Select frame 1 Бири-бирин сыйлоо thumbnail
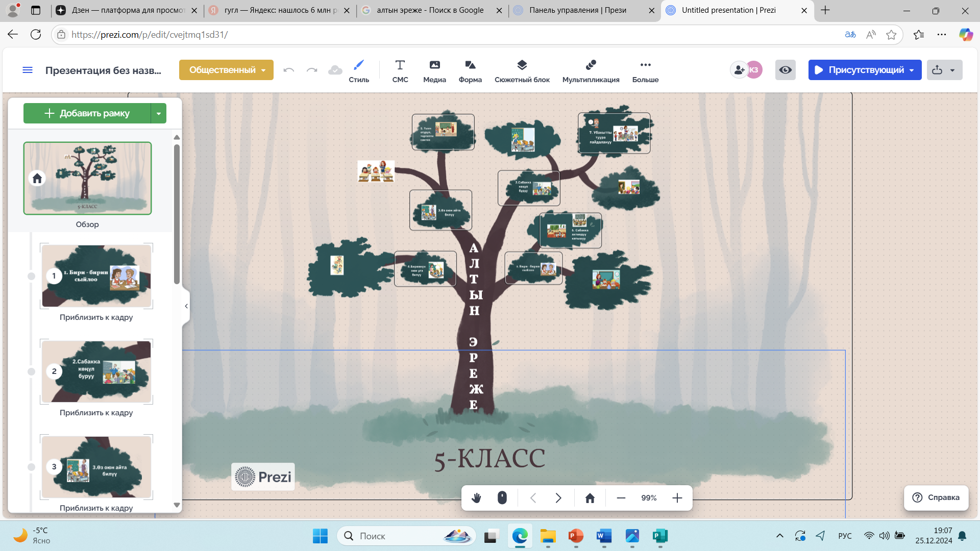The image size is (980, 551). 96,276
